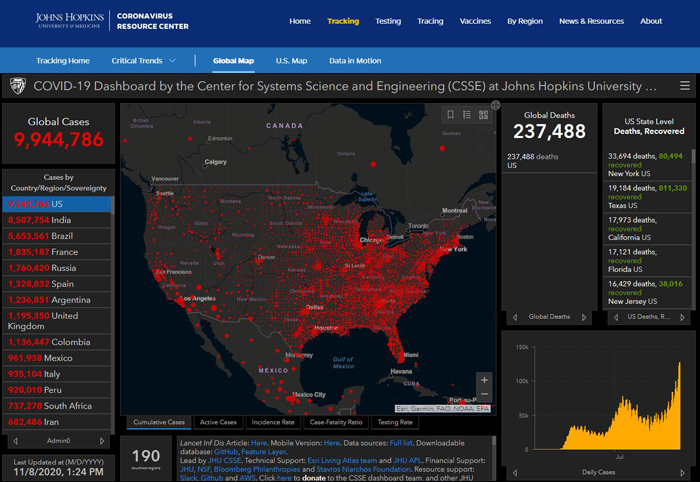Go to Tracking Home
Screen dimensions: 700x482
click(x=63, y=61)
